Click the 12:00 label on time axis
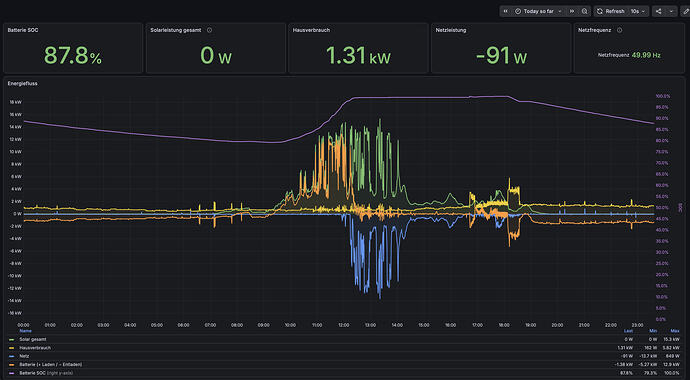Image resolution: width=690 pixels, height=380 pixels. (344, 325)
